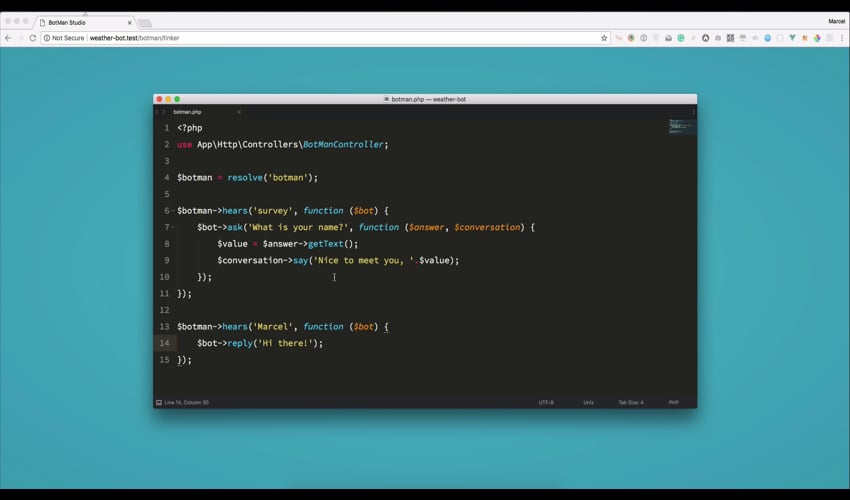Image resolution: width=850 pixels, height=500 pixels.
Task: Click the QR grid extension icon
Action: (730, 38)
